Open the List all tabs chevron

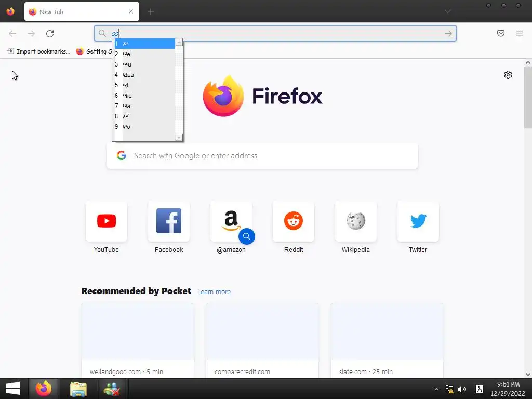448,11
